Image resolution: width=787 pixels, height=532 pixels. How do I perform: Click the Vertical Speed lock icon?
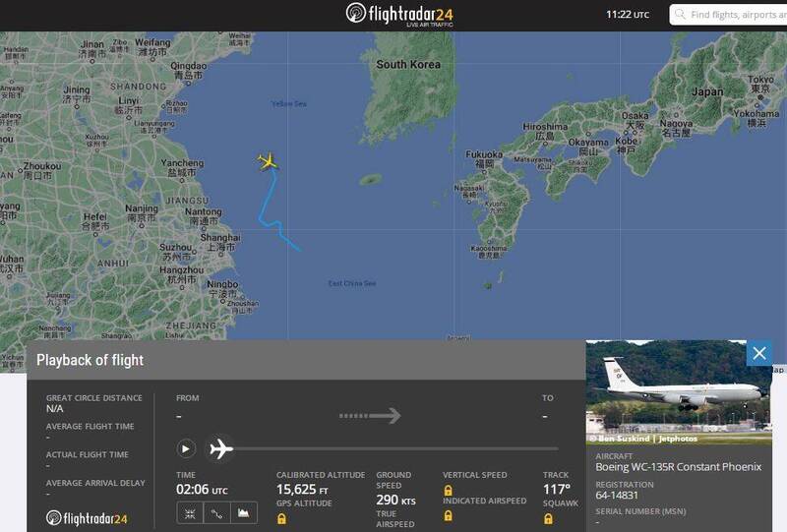coord(449,491)
